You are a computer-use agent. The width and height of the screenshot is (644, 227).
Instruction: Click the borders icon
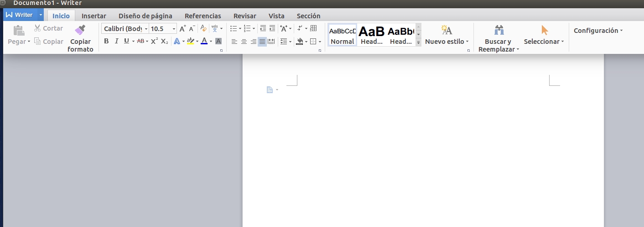tap(313, 42)
